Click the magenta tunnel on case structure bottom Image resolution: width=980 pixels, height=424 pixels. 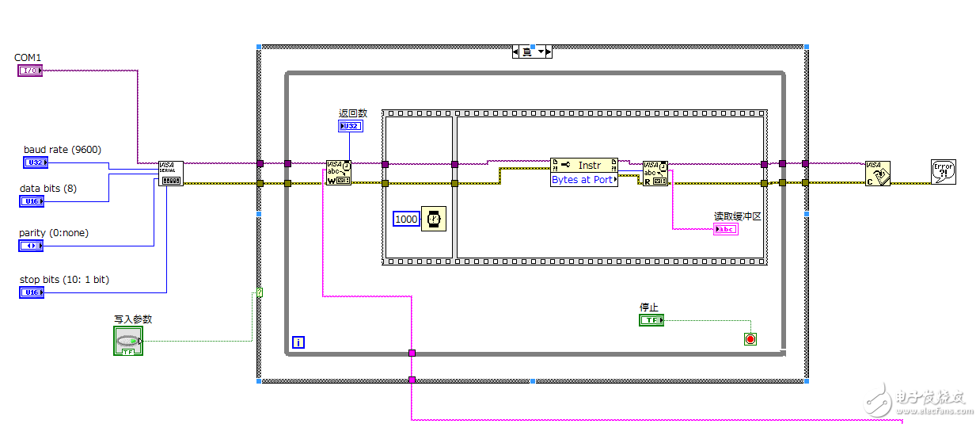(x=412, y=380)
